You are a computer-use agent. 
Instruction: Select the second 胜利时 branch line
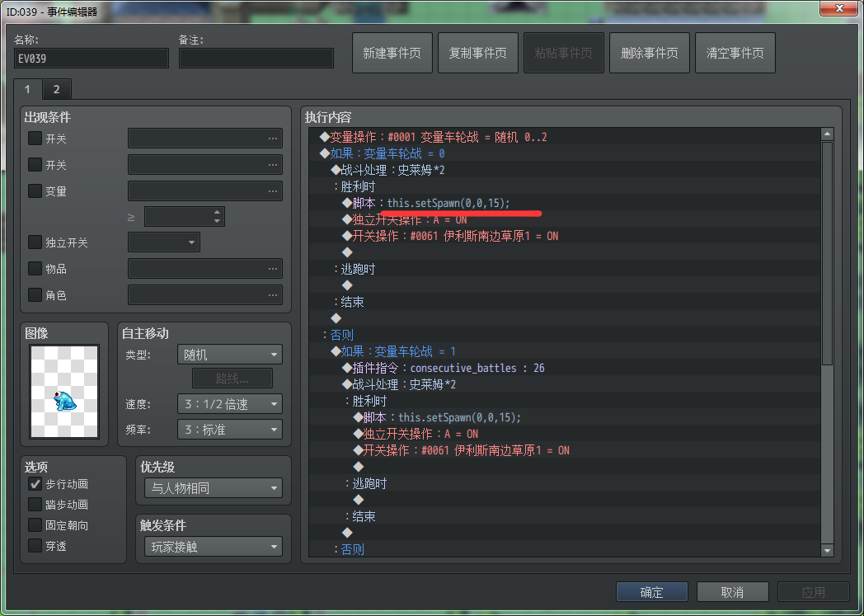564,401
